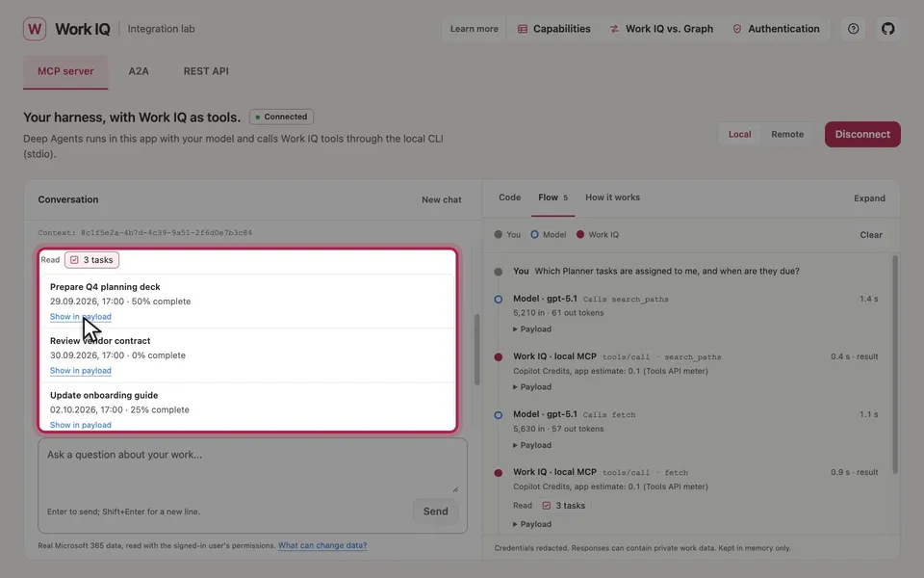The width and height of the screenshot is (924, 578).
Task: Click the 3 tasks chip in Conversation
Action: coord(92,260)
